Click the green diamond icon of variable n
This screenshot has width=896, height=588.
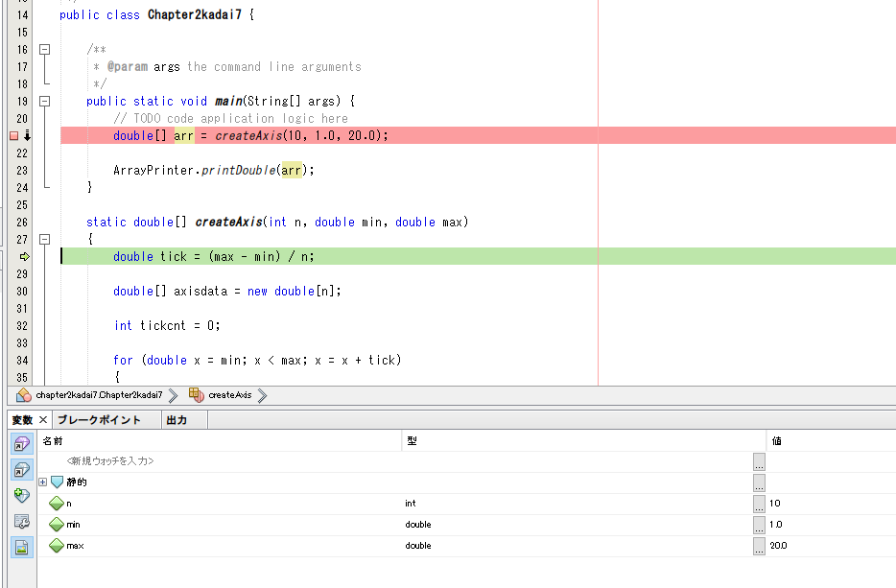(x=57, y=504)
